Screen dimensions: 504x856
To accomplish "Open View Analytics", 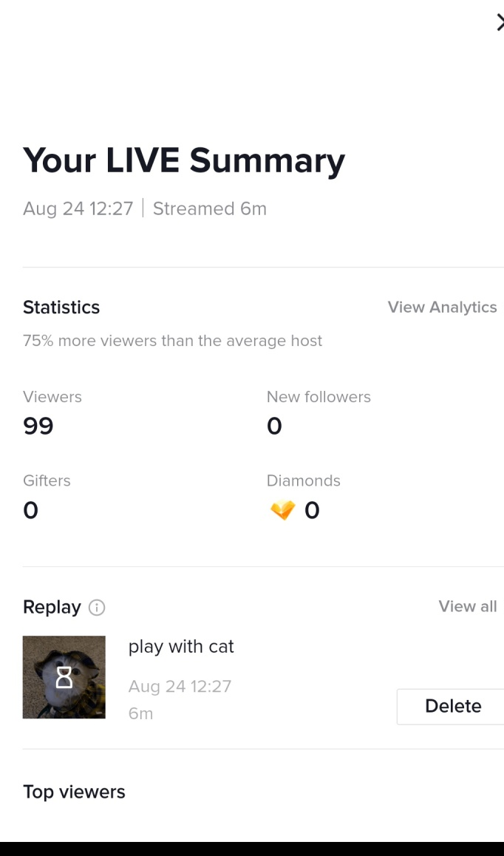I will pyautogui.click(x=442, y=307).
